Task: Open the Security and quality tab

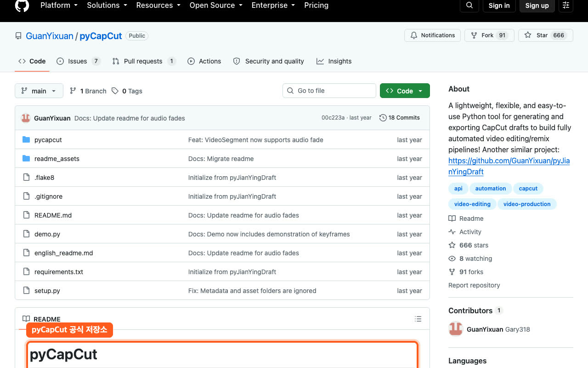Action: pos(269,61)
